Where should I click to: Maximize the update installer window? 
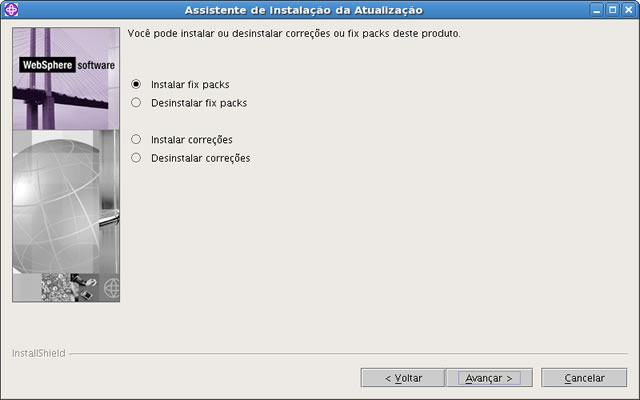613,10
